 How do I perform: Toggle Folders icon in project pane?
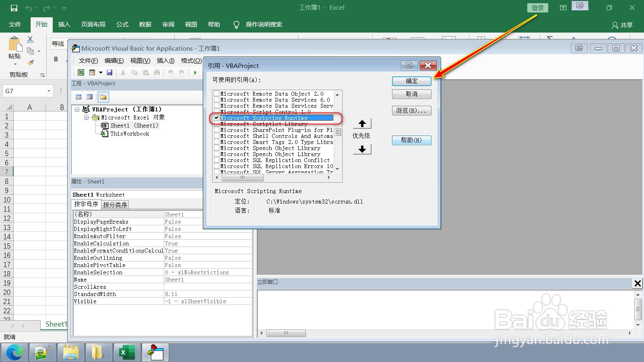pyautogui.click(x=103, y=97)
